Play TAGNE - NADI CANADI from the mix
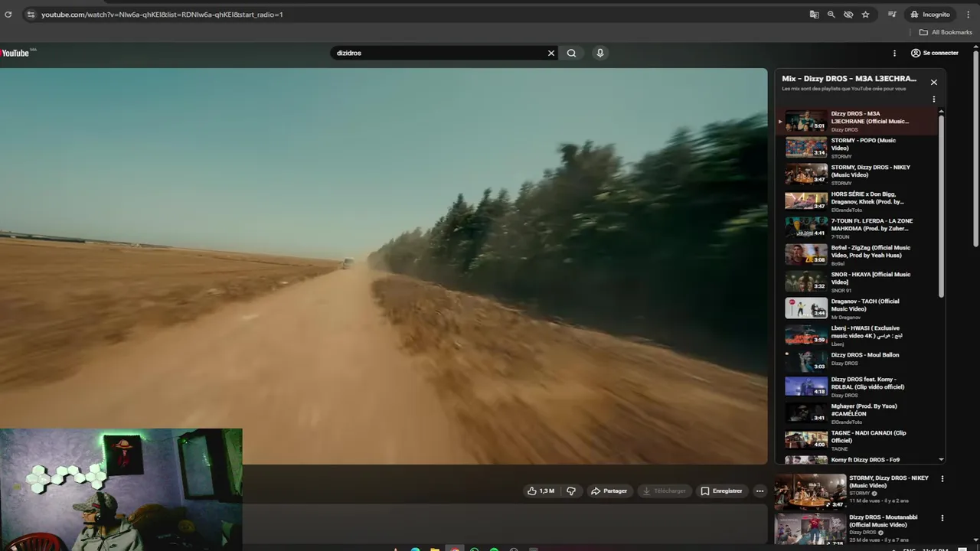The width and height of the screenshot is (980, 551). (856, 440)
